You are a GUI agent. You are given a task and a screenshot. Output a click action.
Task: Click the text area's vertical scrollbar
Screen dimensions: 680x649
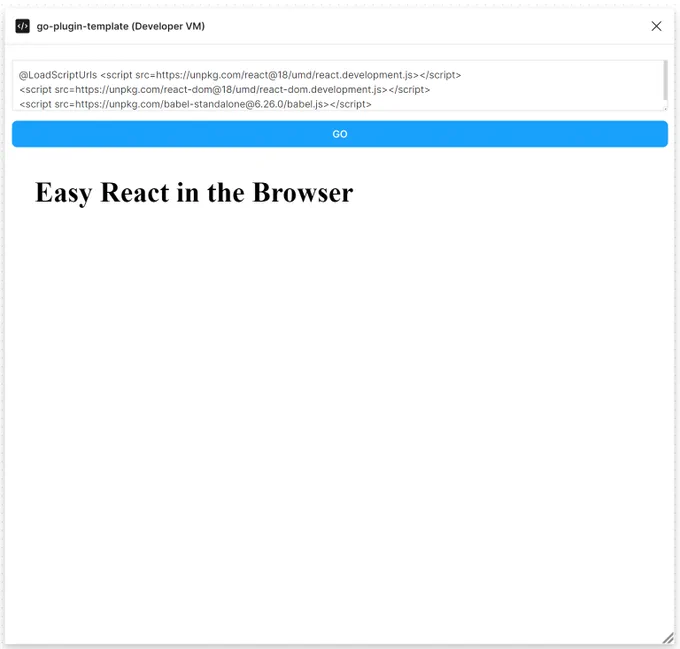click(665, 81)
